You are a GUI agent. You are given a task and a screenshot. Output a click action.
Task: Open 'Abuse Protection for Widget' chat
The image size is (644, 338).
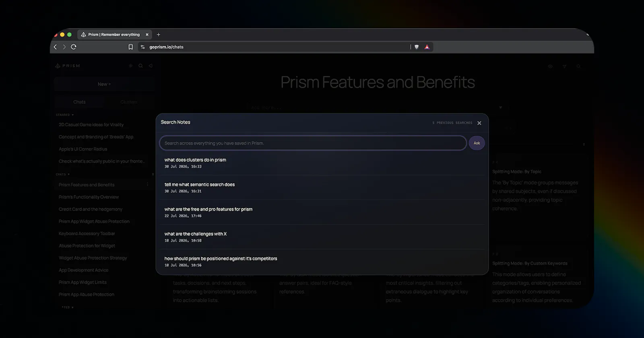87,246
